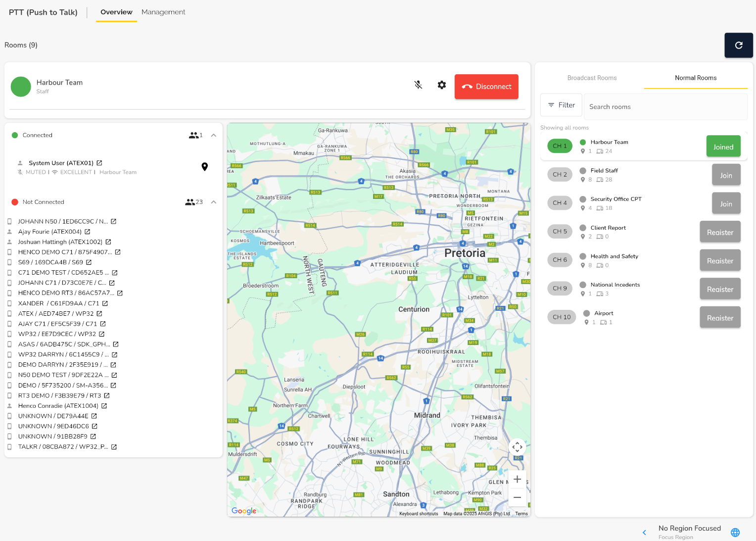756x541 pixels.
Task: Disconnect from the Harbour Team room
Action: tap(486, 87)
